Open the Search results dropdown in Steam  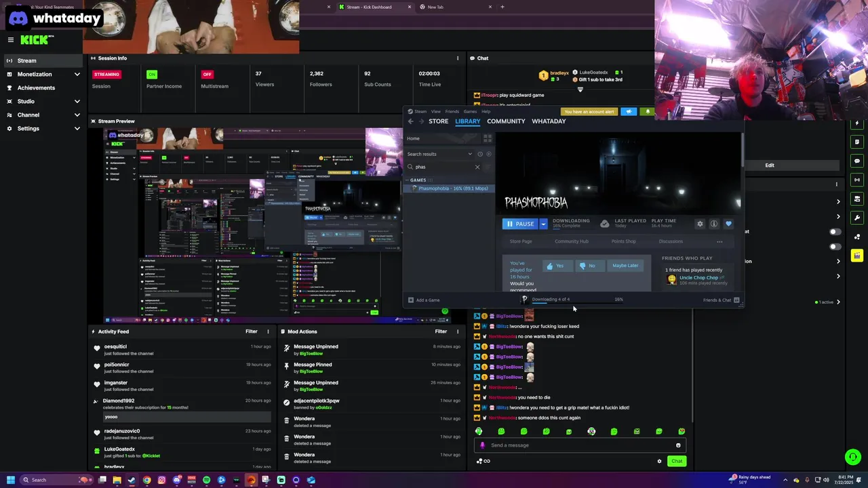click(470, 154)
